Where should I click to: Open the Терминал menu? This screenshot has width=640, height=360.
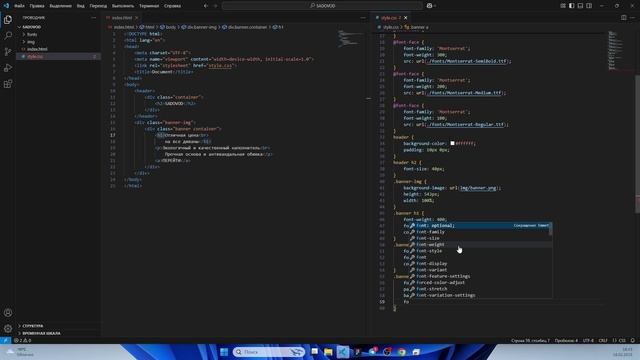(x=149, y=6)
